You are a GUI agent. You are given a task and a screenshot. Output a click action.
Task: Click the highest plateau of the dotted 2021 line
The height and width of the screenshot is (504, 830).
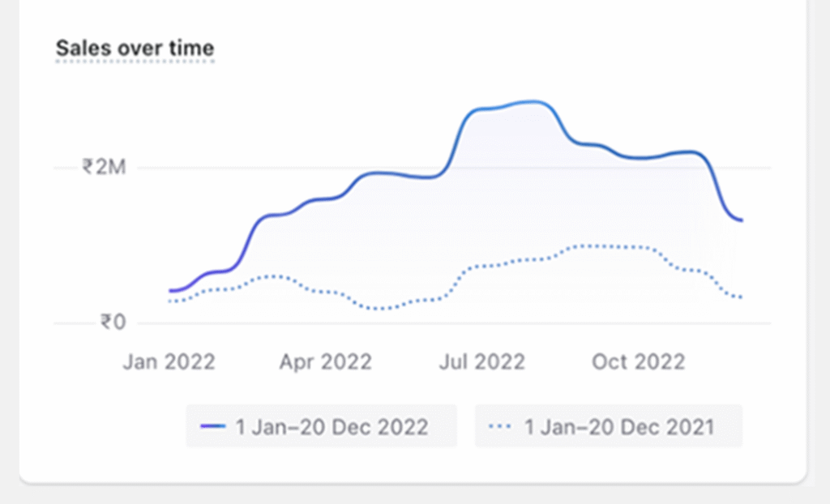[x=600, y=246]
